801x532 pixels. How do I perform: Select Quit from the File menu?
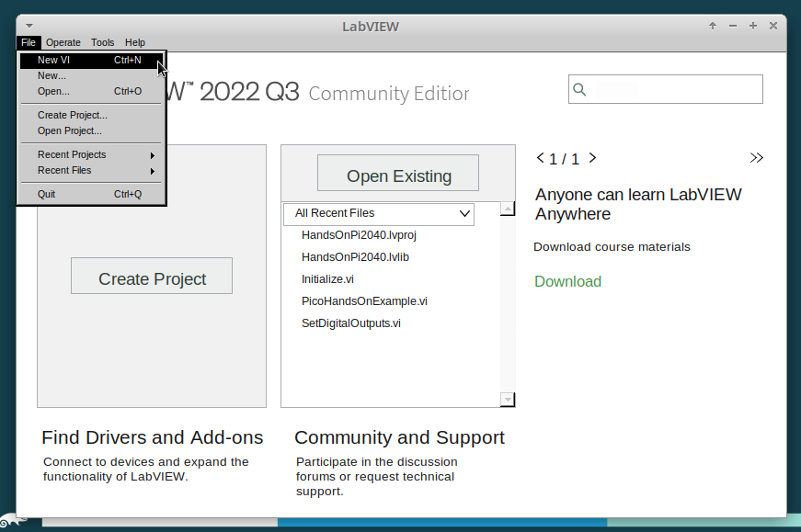click(x=91, y=194)
